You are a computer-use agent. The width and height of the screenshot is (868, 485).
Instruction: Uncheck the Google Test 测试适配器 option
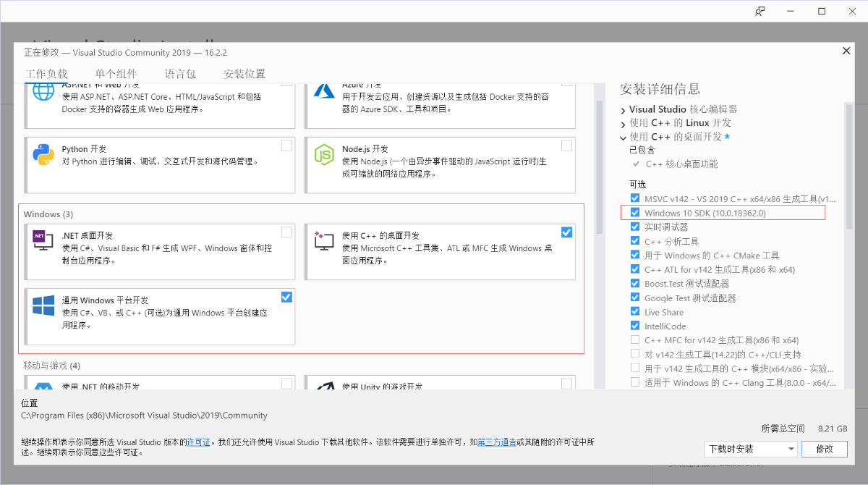tap(635, 298)
